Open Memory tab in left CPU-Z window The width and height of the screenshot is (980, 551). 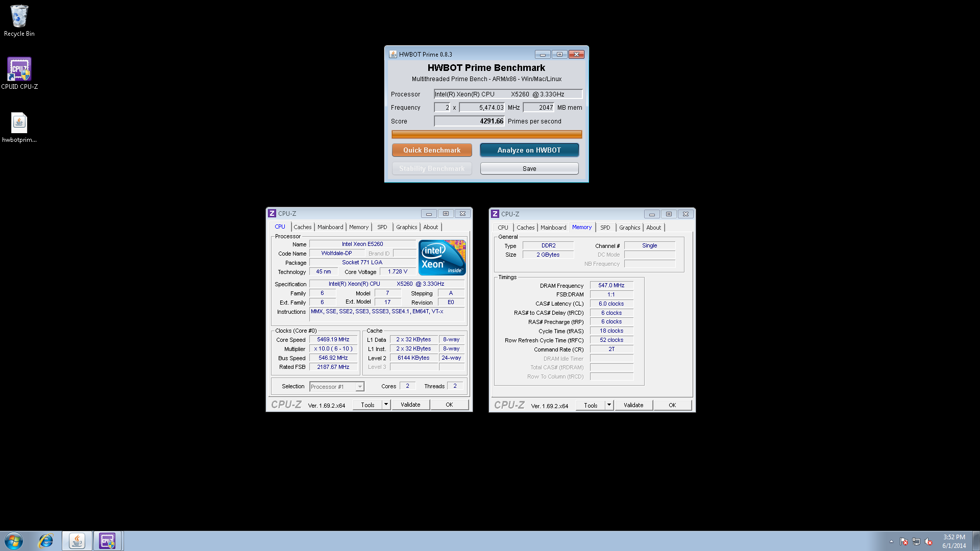[x=359, y=227]
